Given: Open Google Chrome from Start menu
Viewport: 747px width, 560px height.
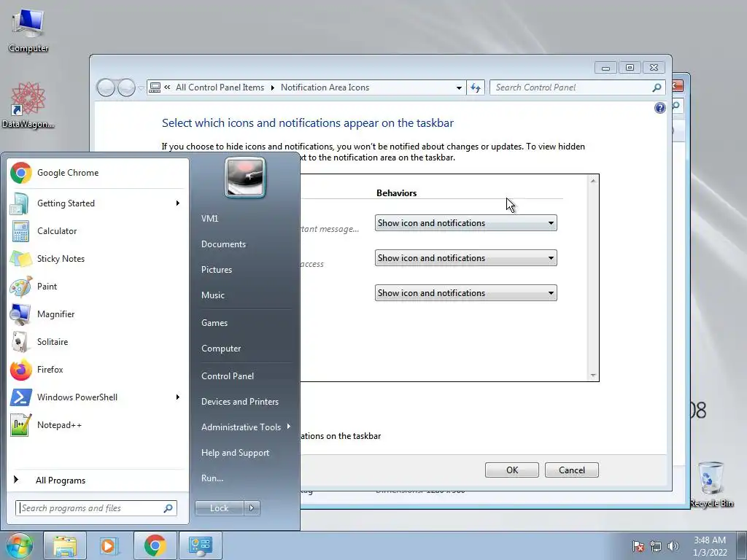Looking at the screenshot, I should pos(98,173).
